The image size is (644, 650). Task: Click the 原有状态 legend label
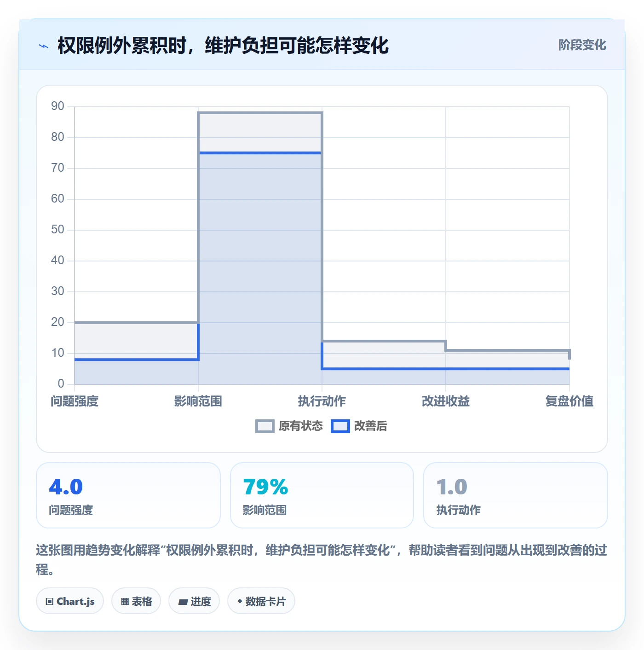pos(301,426)
